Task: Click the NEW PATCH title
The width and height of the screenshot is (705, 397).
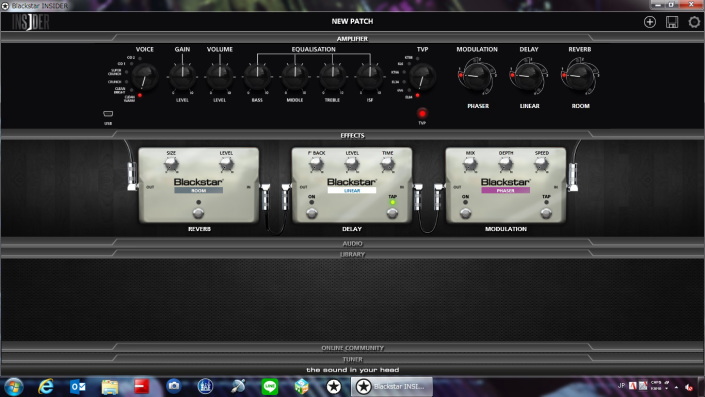Action: [352, 21]
